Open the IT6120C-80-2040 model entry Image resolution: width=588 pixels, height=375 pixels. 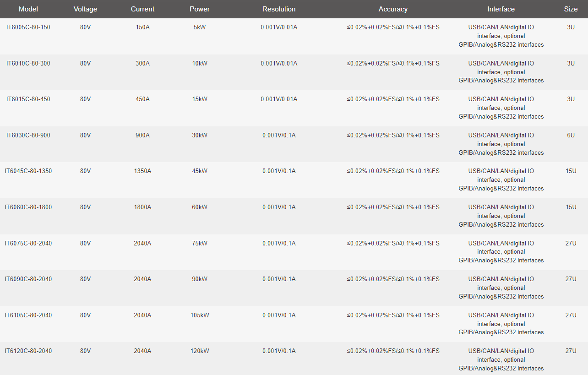point(28,351)
